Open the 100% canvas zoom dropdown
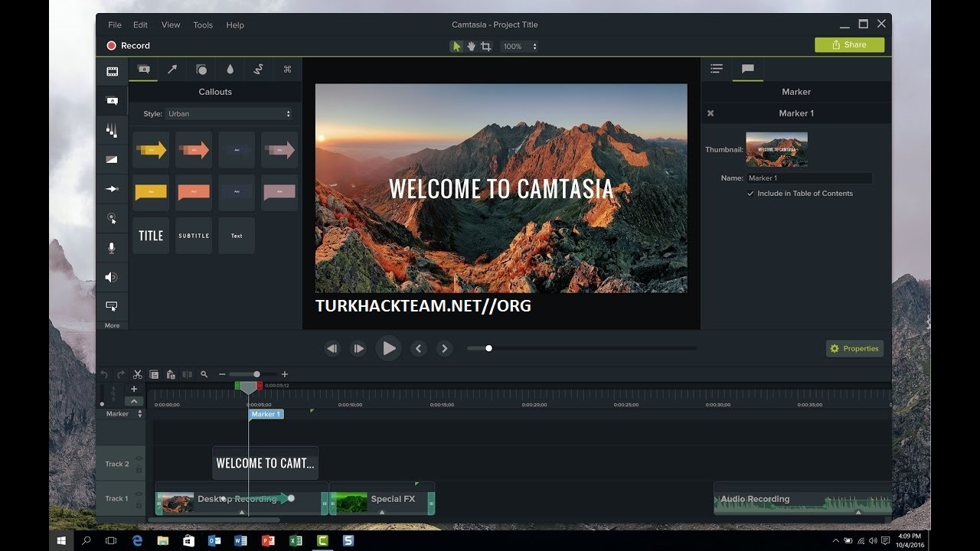The height and width of the screenshot is (551, 980). [x=520, y=46]
